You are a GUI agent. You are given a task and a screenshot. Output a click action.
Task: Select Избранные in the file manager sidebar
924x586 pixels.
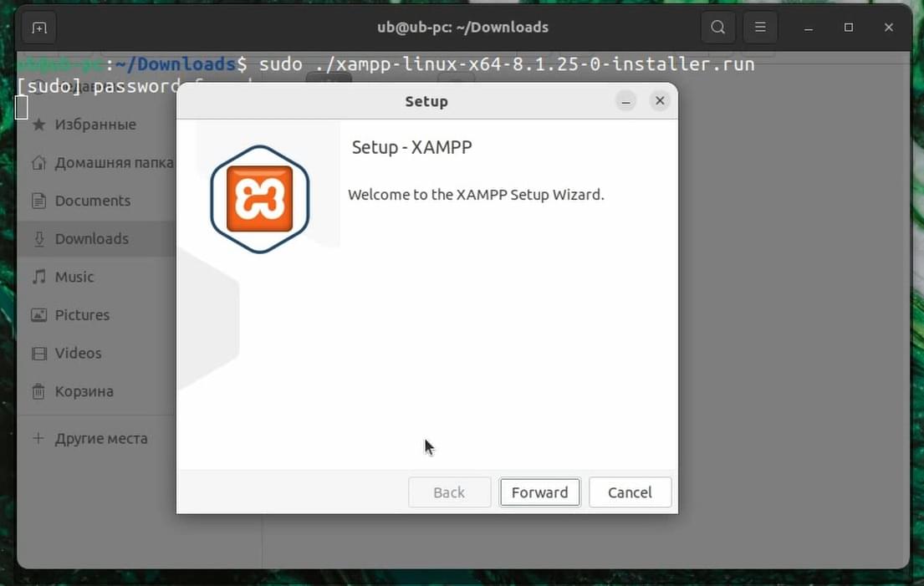[x=97, y=125]
